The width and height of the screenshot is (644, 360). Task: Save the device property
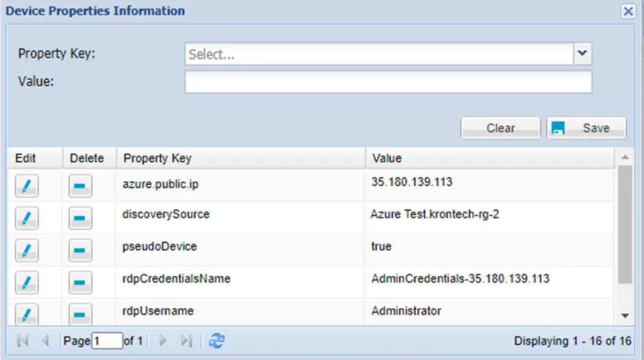[586, 128]
